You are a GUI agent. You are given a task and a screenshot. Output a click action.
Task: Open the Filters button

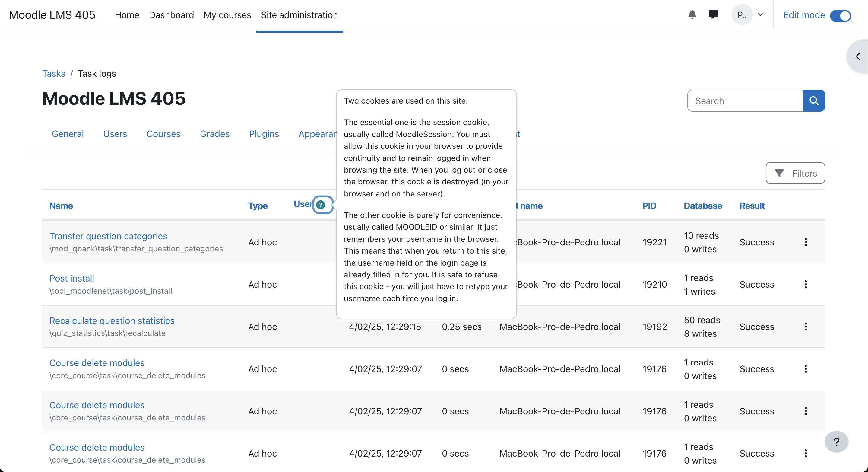795,173
